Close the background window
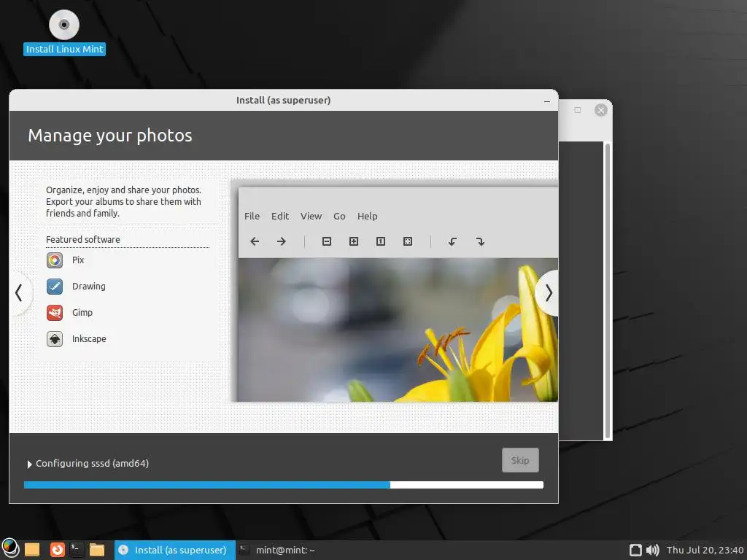747x560 pixels. [601, 111]
